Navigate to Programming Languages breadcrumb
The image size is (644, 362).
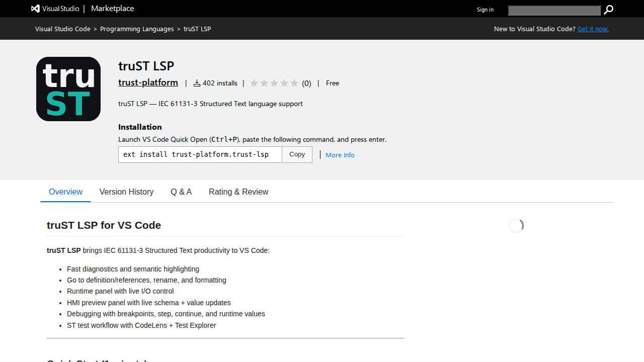pyautogui.click(x=137, y=29)
